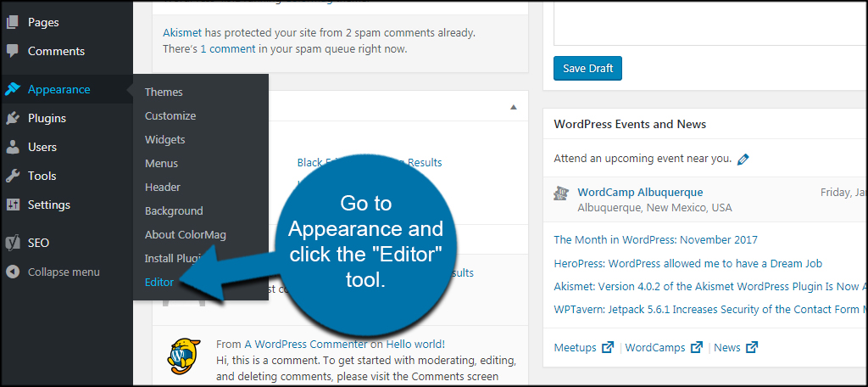Select Background in Appearance submenu
This screenshot has width=868, height=387.
pos(174,211)
